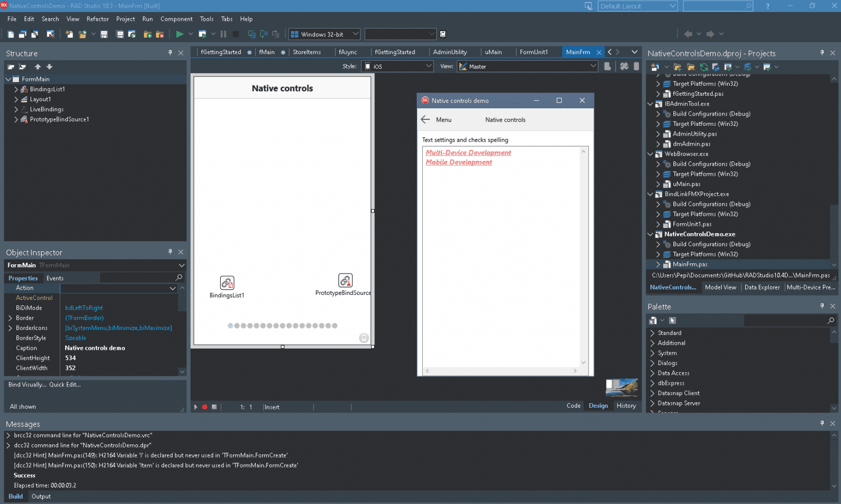Click Add New Project icon in Projects panel
Image resolution: width=841 pixels, height=504 pixels.
(x=655, y=67)
